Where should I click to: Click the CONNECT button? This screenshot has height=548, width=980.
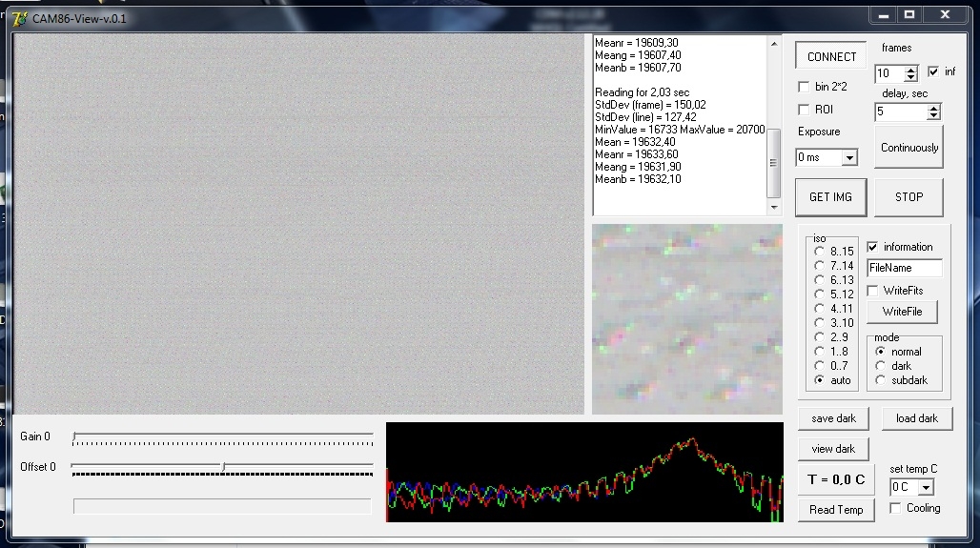(831, 56)
